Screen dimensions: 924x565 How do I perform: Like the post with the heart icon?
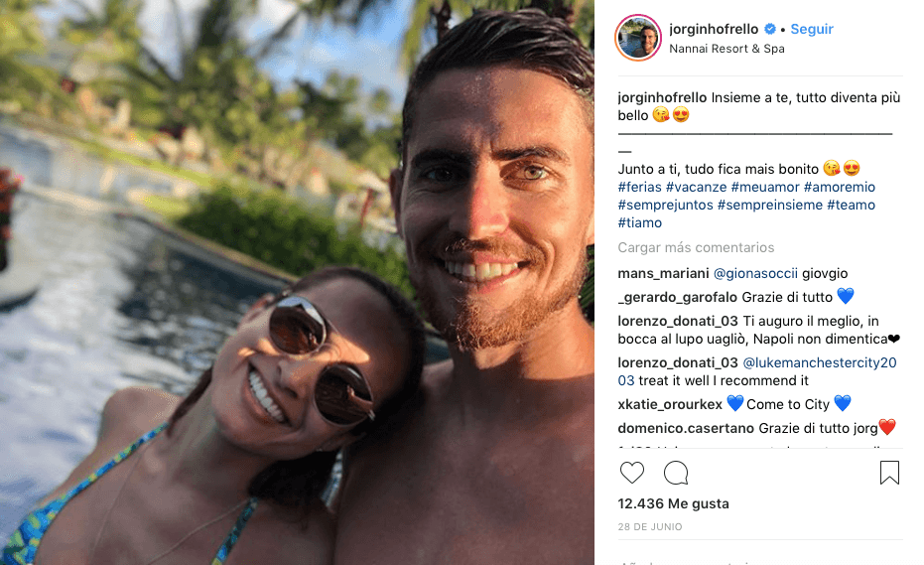click(631, 473)
